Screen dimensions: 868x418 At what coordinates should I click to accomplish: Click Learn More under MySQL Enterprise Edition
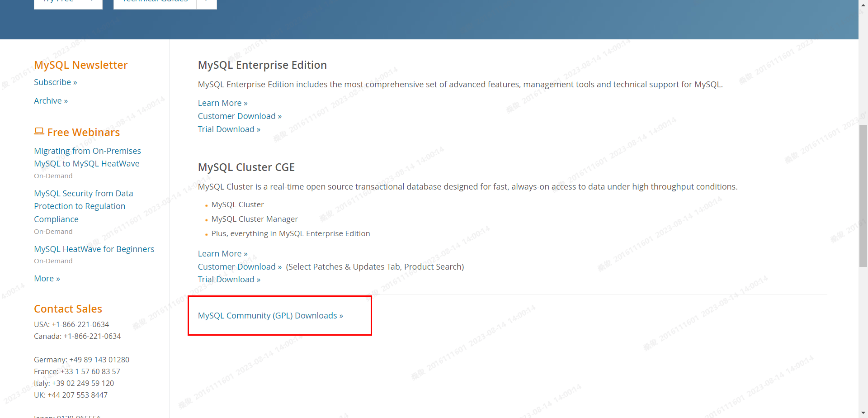[223, 103]
